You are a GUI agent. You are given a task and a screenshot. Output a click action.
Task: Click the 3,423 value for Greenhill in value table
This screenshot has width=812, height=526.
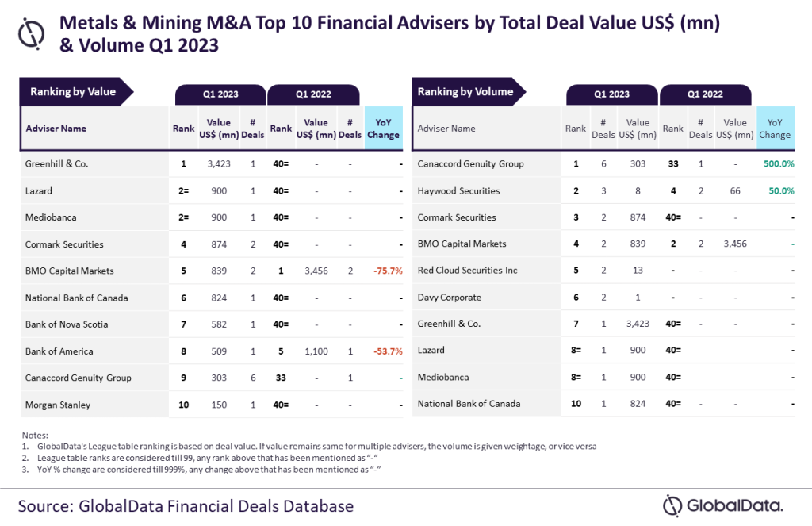coord(219,163)
